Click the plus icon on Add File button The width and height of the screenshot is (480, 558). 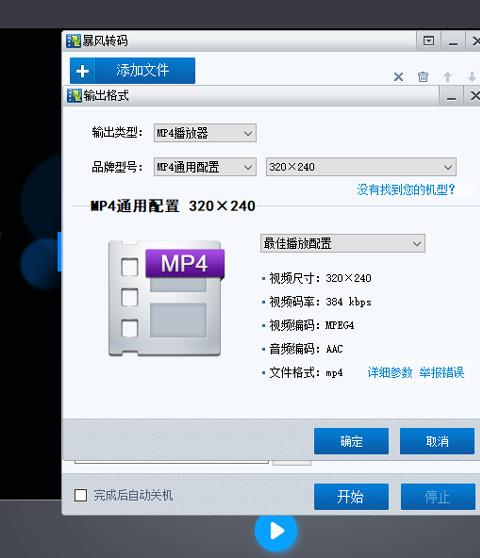pos(82,71)
